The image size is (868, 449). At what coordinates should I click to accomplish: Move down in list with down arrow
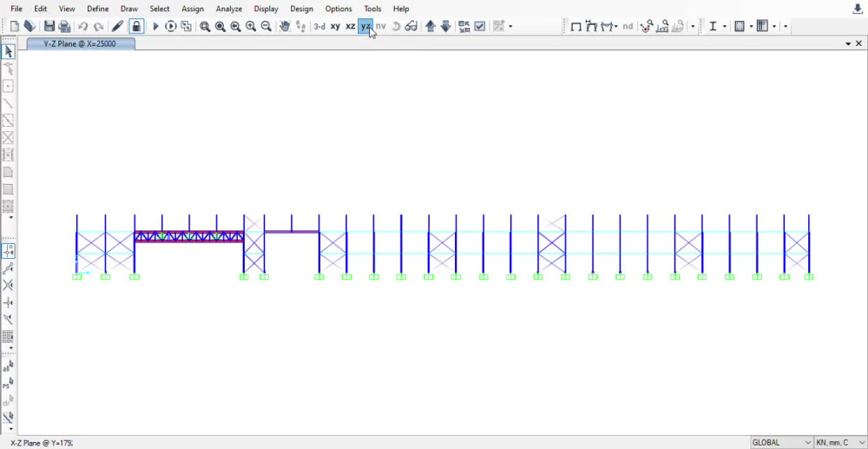click(445, 26)
